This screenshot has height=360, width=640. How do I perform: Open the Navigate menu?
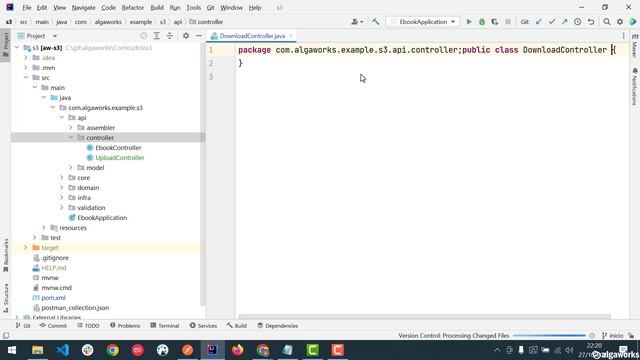(83, 7)
